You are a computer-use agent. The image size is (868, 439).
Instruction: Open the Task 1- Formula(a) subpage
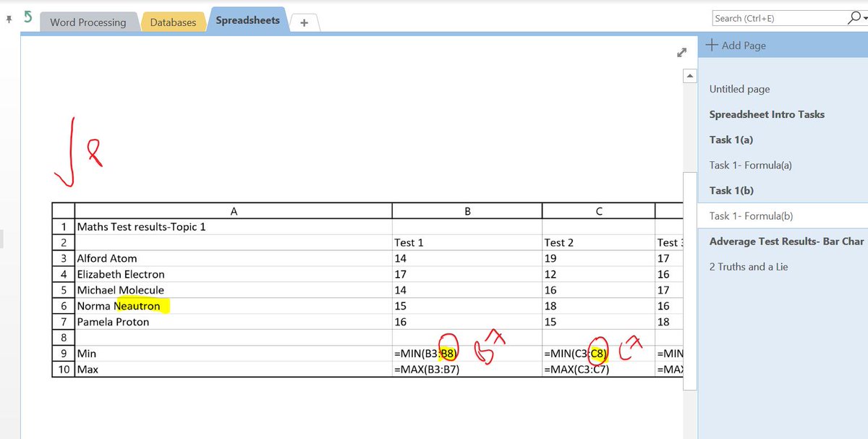coord(750,165)
